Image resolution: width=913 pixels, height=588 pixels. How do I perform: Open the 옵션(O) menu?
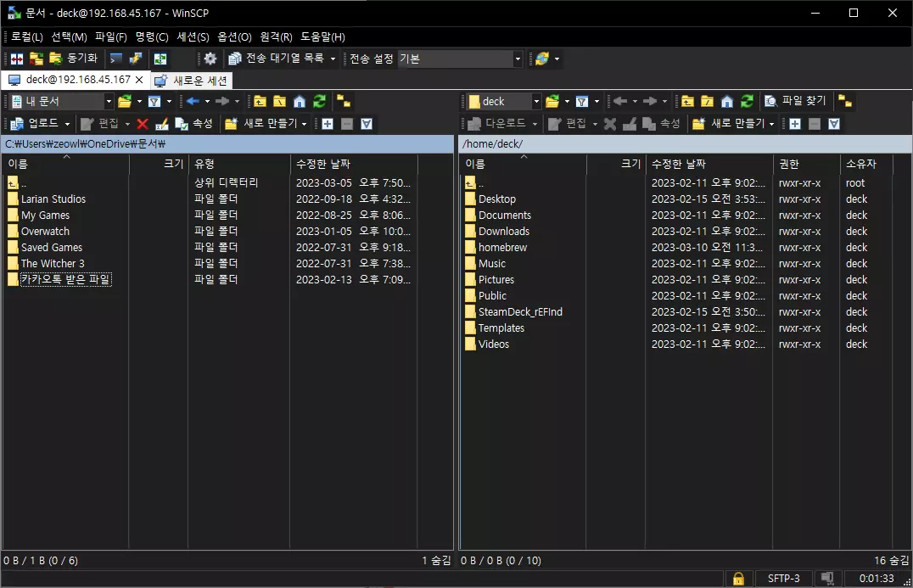pos(234,37)
